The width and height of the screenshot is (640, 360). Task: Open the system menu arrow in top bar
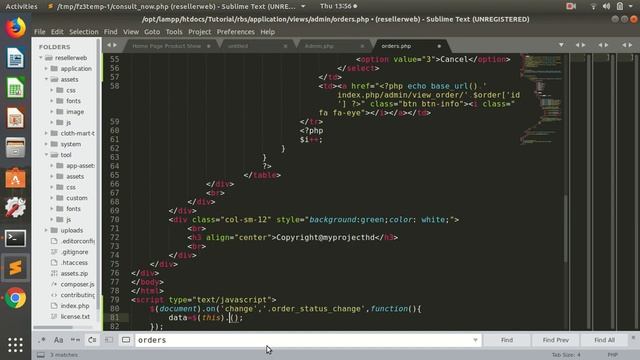click(631, 6)
